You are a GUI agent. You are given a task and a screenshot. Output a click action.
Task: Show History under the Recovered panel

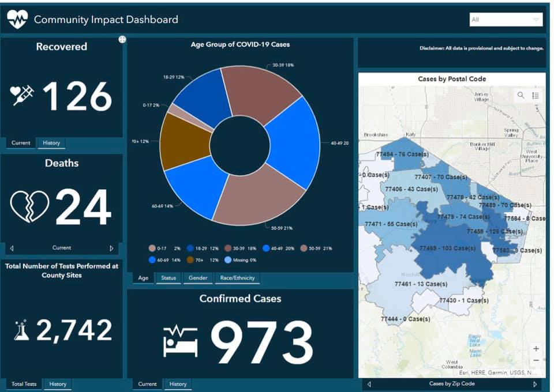(x=51, y=143)
